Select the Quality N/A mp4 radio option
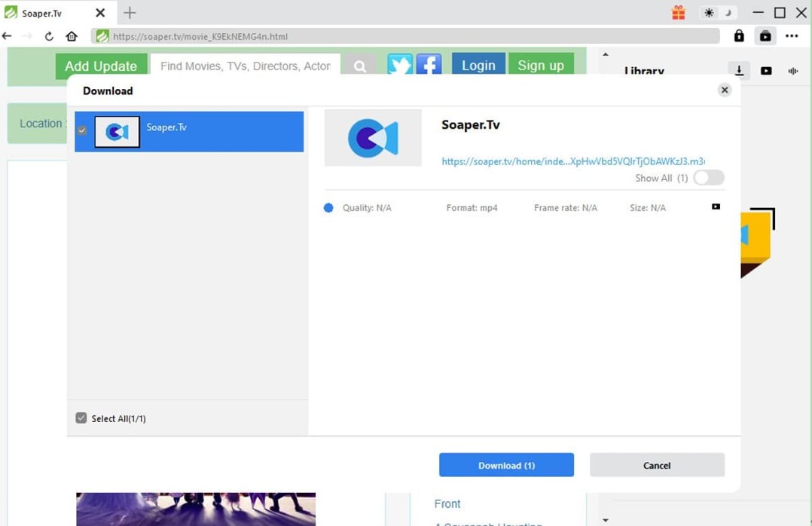812x526 pixels. coord(328,208)
